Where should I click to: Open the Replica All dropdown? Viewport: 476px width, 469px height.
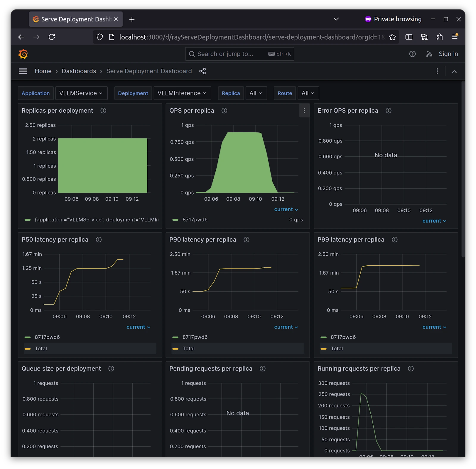pos(256,93)
